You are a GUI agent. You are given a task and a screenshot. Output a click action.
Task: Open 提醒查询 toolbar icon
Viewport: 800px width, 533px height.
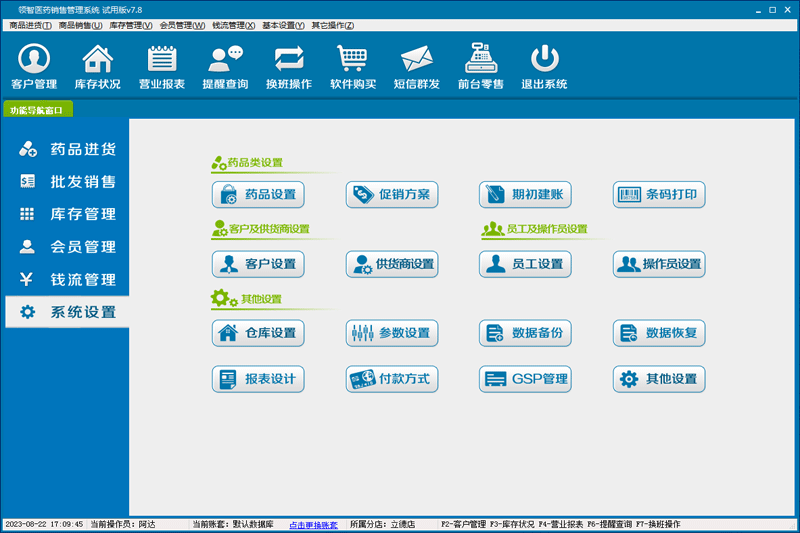[226, 66]
